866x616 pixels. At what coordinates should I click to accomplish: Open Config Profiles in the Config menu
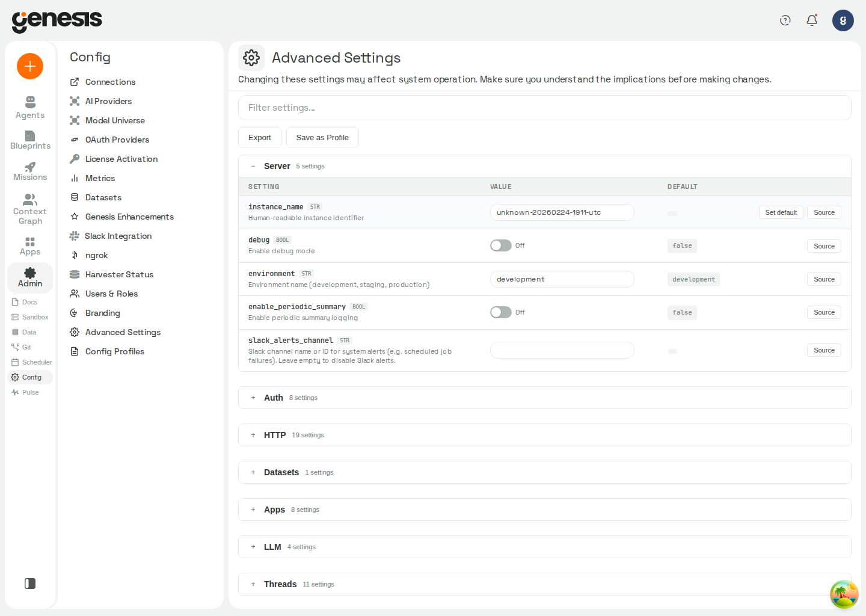pos(107,351)
